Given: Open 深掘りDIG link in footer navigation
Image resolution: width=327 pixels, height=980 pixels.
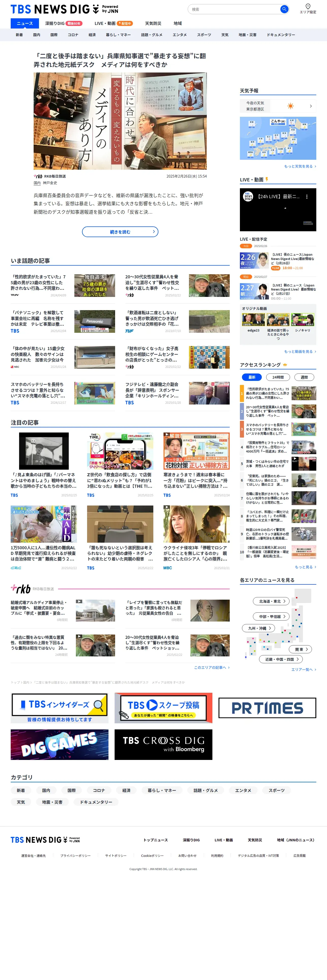Looking at the screenshot, I should coord(191,840).
